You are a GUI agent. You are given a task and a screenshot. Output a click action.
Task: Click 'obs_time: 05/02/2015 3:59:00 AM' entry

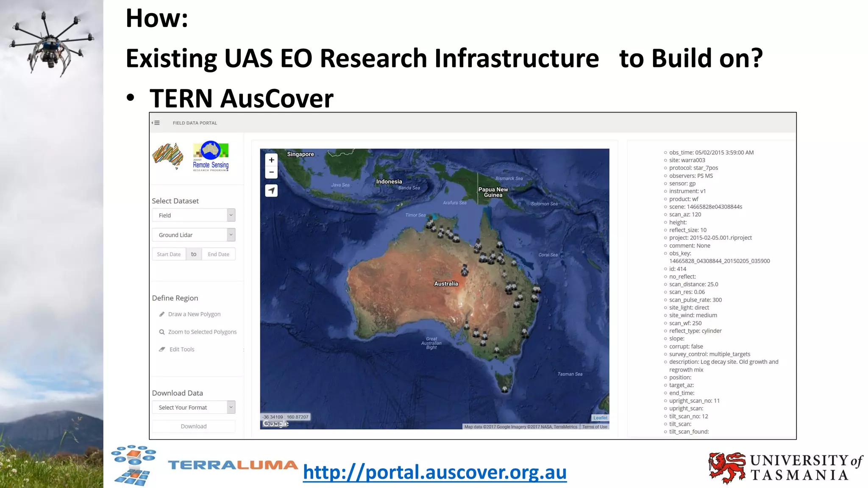711,152
